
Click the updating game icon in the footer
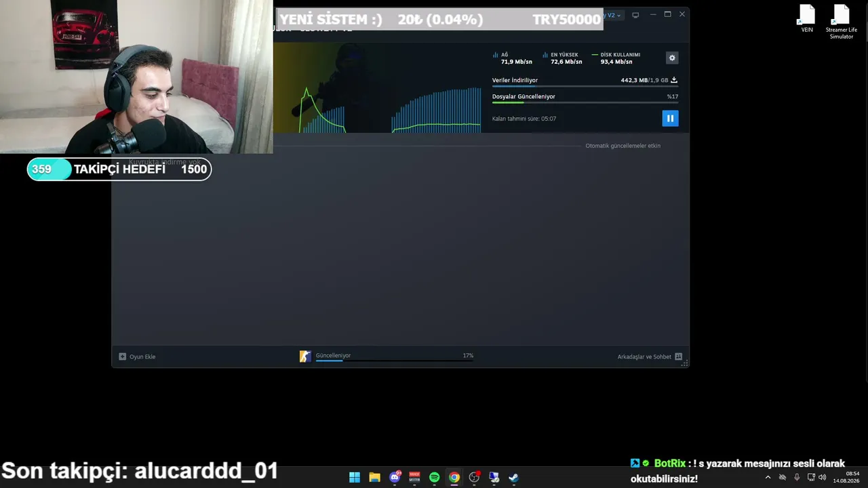(x=305, y=357)
